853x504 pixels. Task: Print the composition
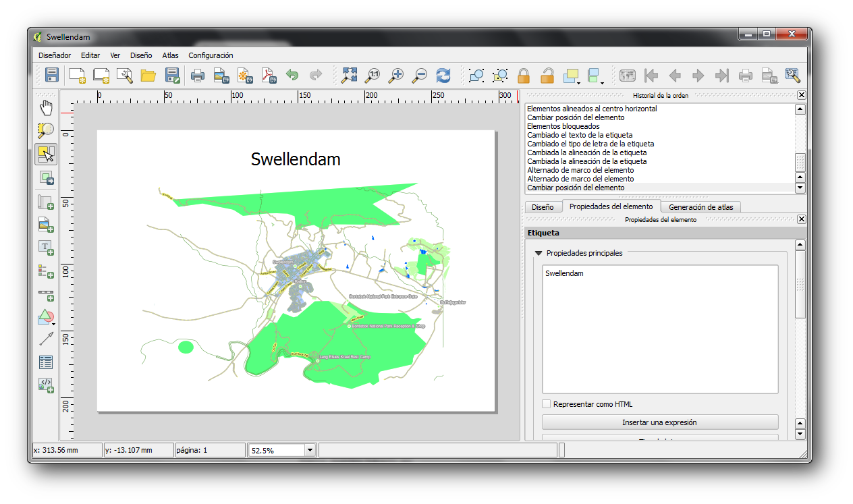(x=198, y=75)
